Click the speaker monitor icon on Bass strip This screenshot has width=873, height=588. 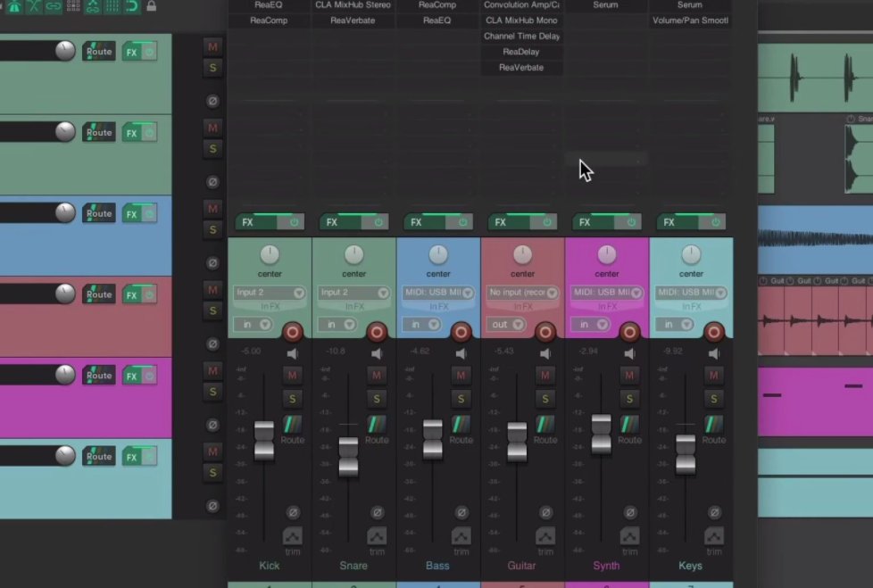(x=461, y=354)
